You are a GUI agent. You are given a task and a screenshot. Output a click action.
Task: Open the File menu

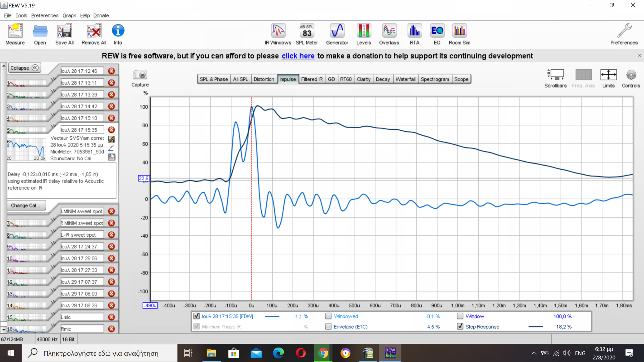pos(8,15)
